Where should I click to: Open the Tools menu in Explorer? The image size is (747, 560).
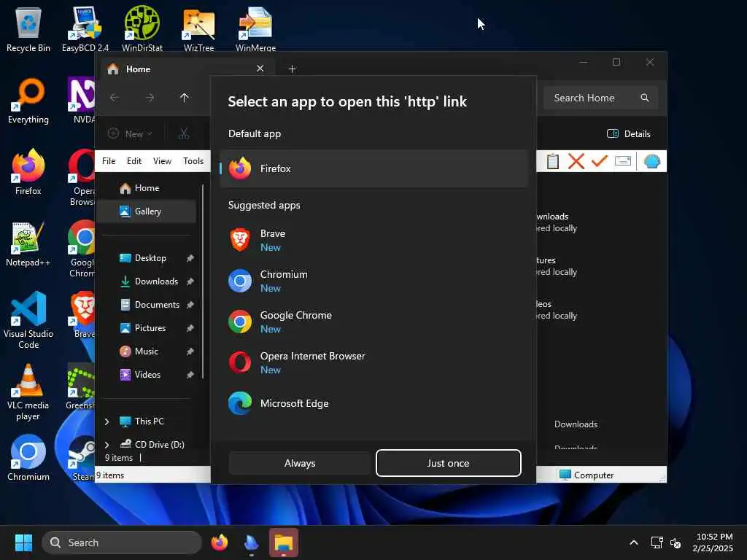click(193, 161)
